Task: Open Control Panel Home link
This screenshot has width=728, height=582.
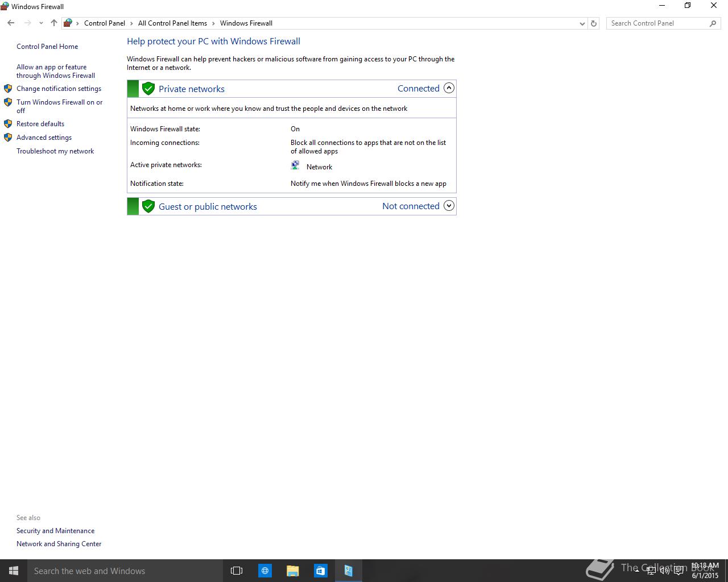Action: coord(47,47)
